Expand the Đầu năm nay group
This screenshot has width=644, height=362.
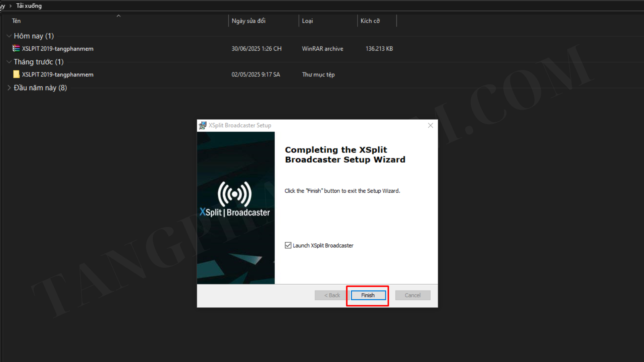coord(9,88)
